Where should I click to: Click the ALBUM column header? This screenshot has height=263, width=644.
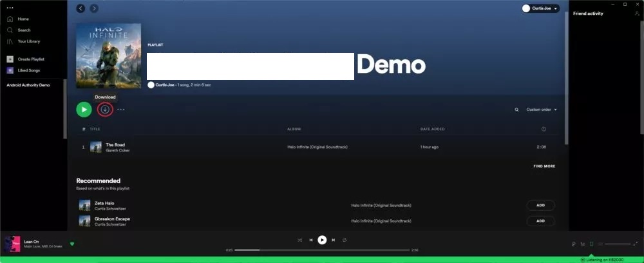point(294,129)
